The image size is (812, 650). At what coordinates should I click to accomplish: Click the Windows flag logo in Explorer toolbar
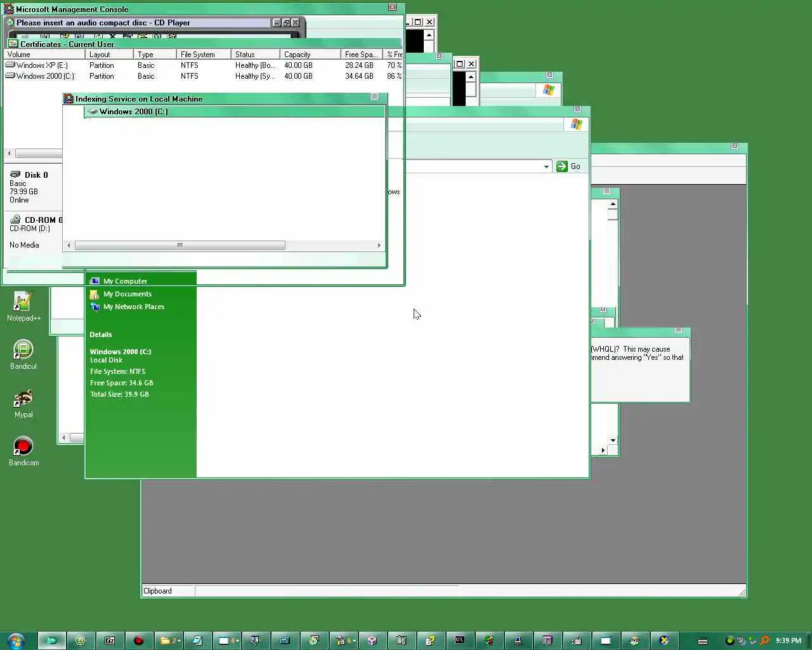click(x=576, y=124)
